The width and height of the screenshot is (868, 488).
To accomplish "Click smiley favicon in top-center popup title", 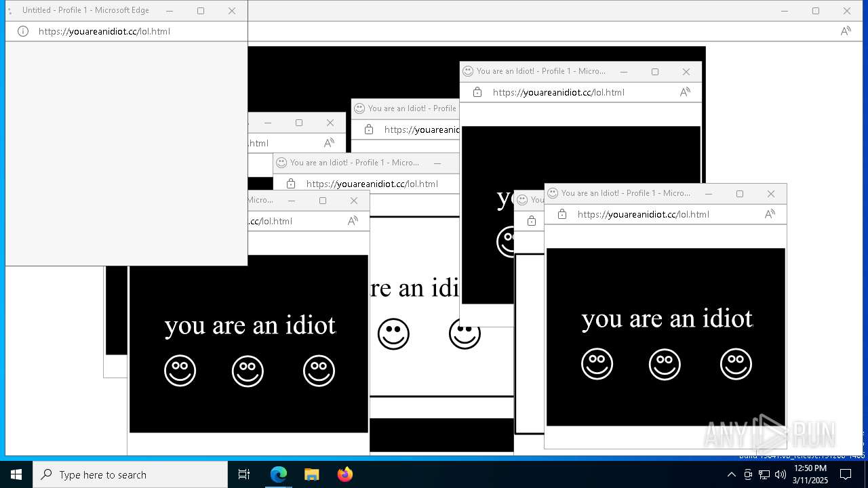I will [468, 71].
